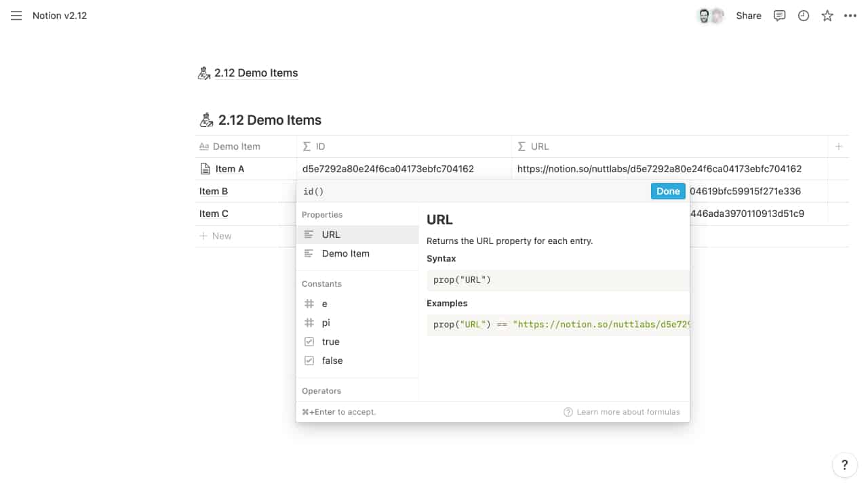
Task: Click the Operators section heading
Action: click(321, 391)
